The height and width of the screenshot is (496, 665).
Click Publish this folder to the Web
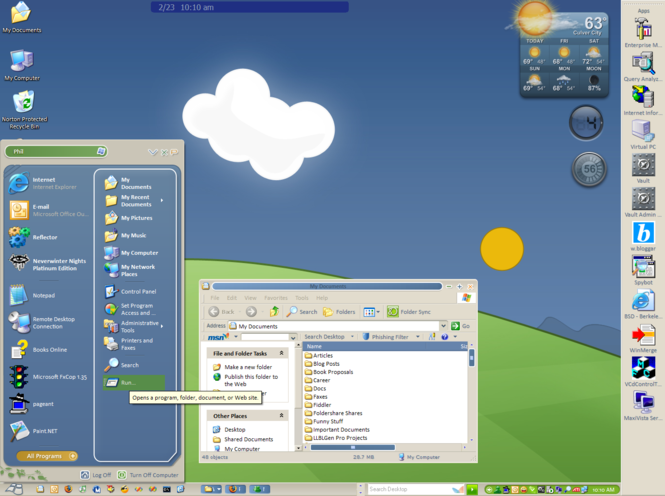point(251,380)
